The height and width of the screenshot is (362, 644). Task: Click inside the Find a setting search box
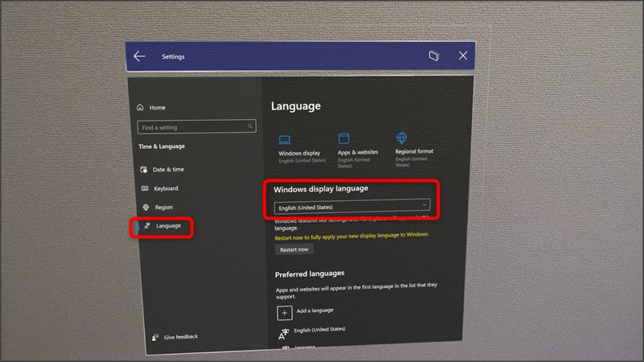[192, 127]
